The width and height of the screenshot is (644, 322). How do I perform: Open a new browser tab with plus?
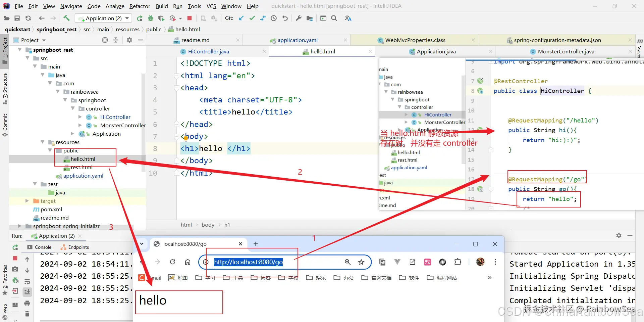coord(256,244)
